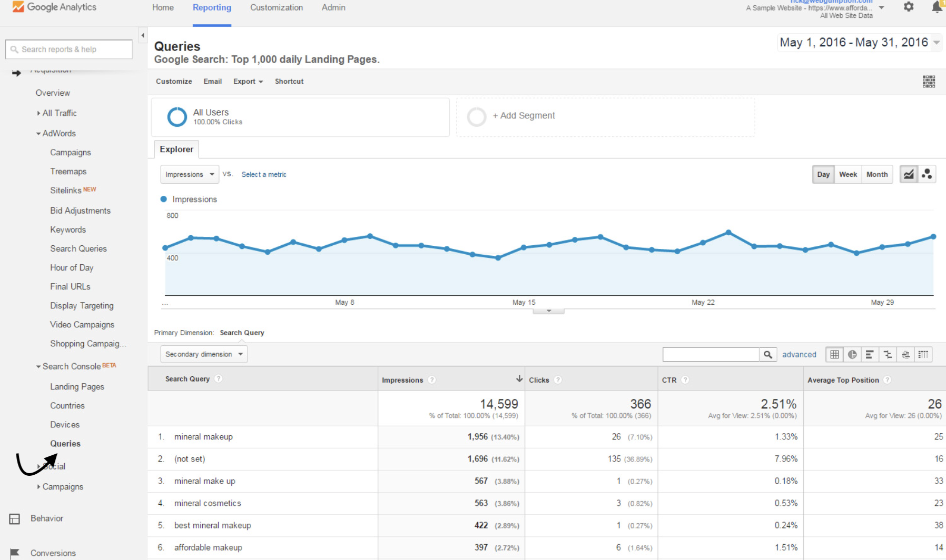The image size is (946, 560).
Task: Switch to motion chart icon
Action: pyautogui.click(x=927, y=174)
